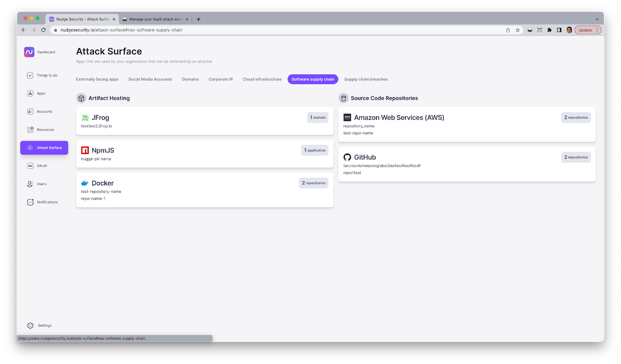621x364 pixels.
Task: Click the Update button in Chrome toolbar
Action: point(585,30)
